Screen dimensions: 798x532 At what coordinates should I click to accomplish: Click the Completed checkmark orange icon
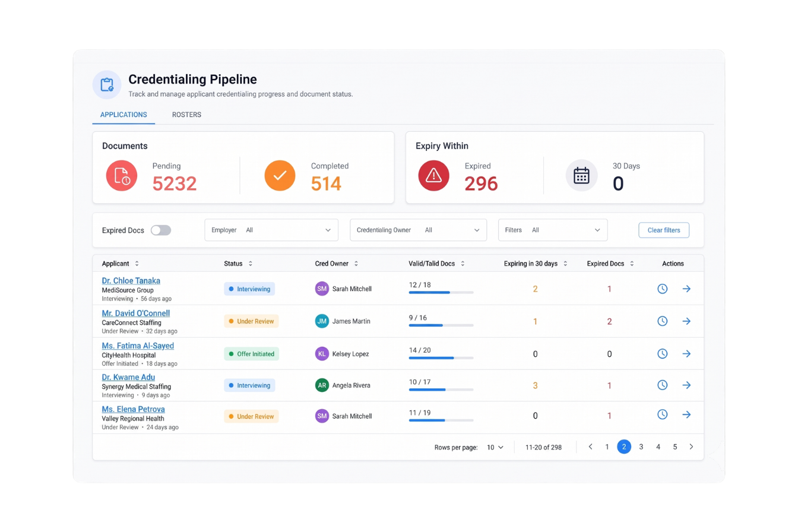pyautogui.click(x=280, y=176)
